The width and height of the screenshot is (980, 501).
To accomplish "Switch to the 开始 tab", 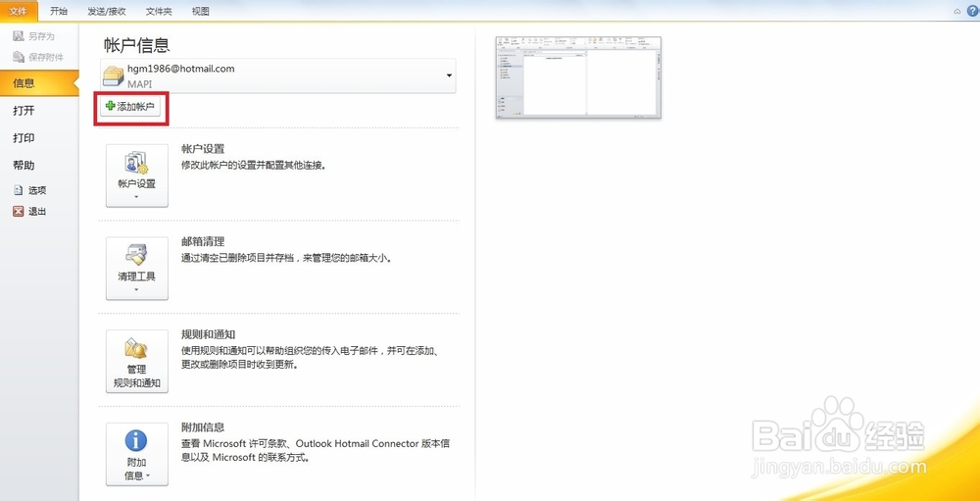I will (59, 11).
